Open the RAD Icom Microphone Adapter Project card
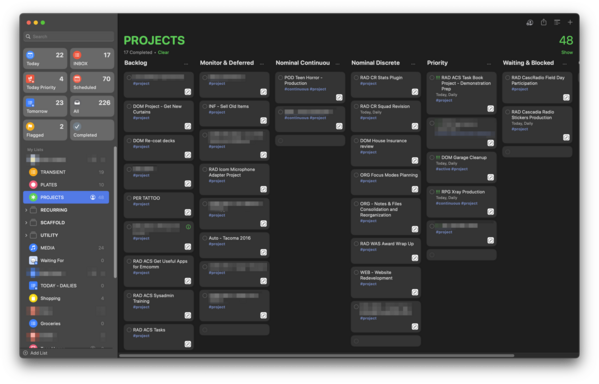The height and width of the screenshot is (384, 599). [x=234, y=180]
